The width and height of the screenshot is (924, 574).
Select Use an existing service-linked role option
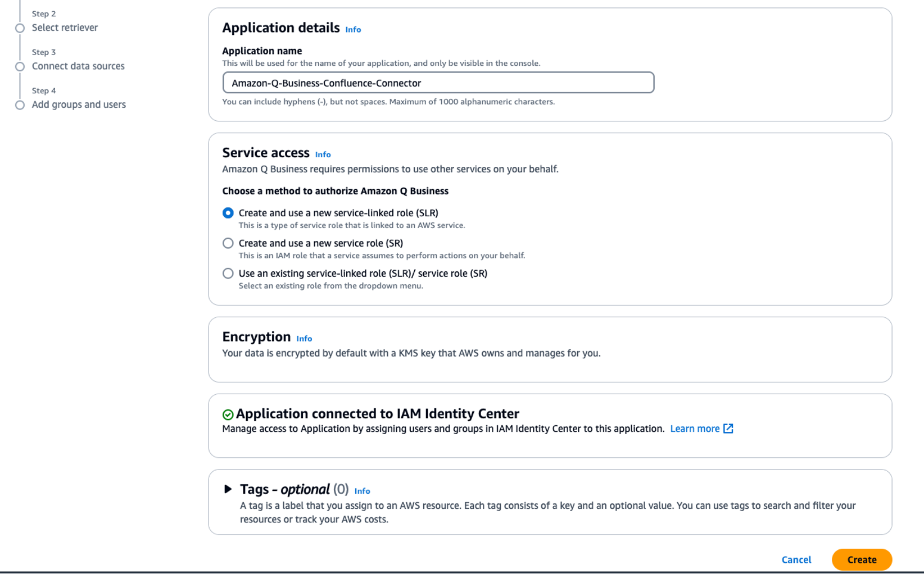coord(228,274)
